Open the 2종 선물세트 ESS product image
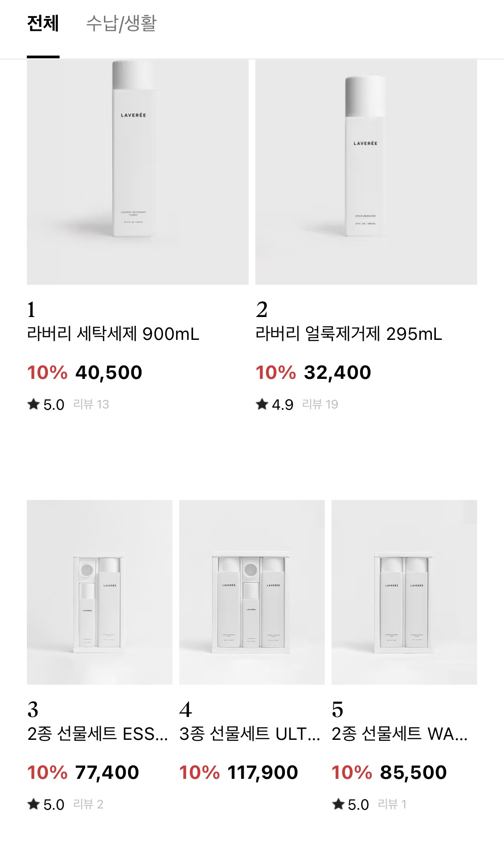This screenshot has height=847, width=504. 99,592
